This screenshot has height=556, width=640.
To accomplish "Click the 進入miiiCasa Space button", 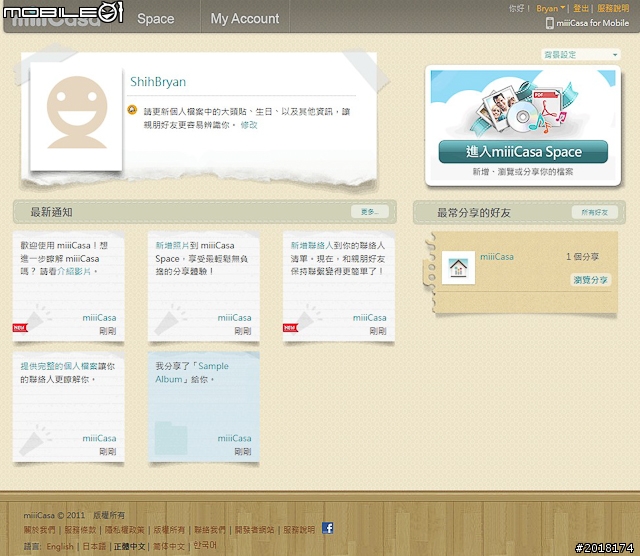I will 523,152.
